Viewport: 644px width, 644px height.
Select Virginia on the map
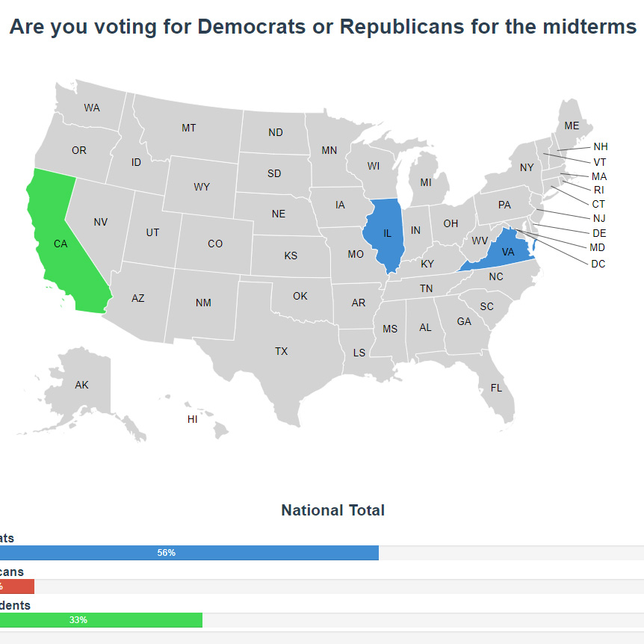pyautogui.click(x=507, y=253)
